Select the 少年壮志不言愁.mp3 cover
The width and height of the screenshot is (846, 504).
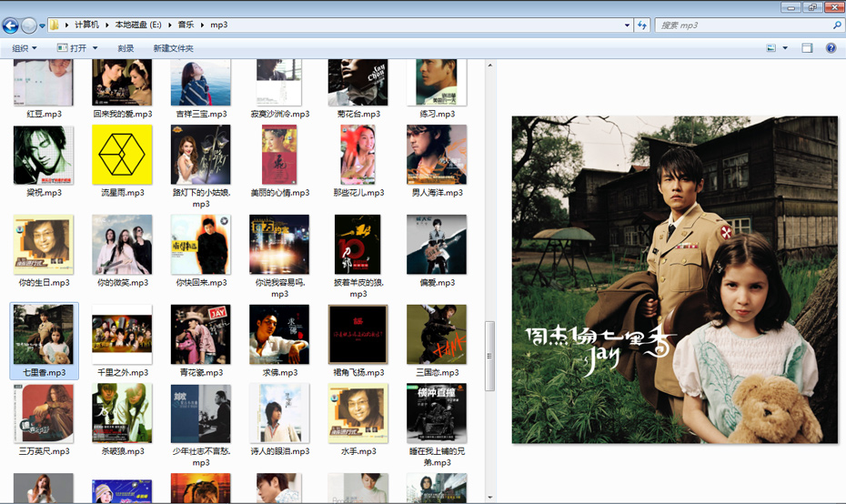click(201, 413)
